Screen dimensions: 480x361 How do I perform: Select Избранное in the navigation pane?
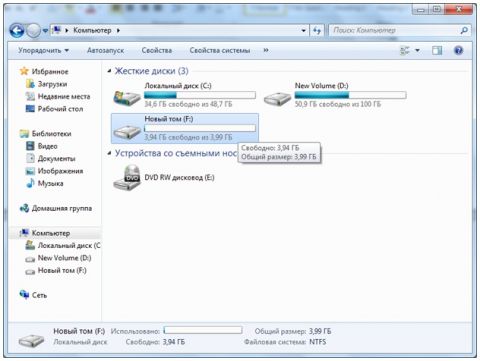tap(50, 71)
